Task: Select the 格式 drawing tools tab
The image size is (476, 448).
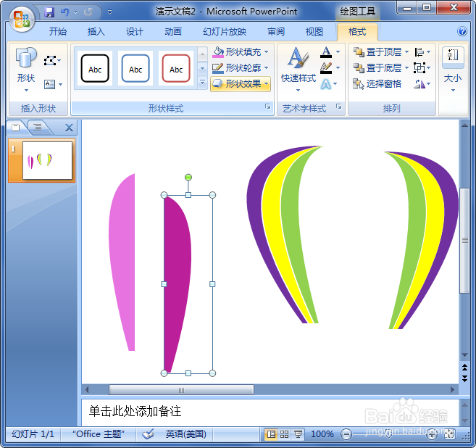Action: 357,32
